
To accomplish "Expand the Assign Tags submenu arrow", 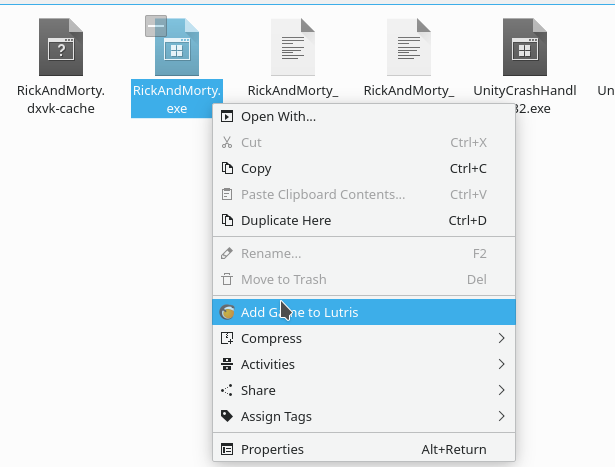I will coord(501,416).
